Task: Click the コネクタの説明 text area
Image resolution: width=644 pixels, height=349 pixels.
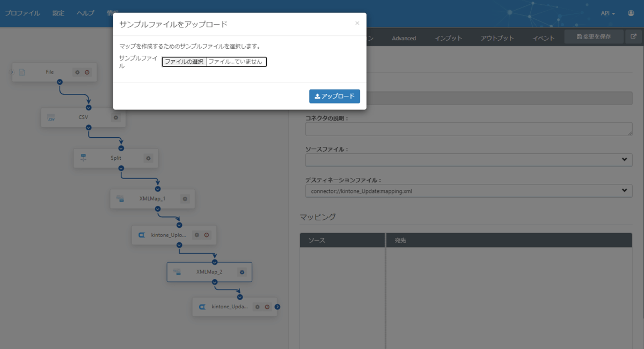Action: [469, 129]
